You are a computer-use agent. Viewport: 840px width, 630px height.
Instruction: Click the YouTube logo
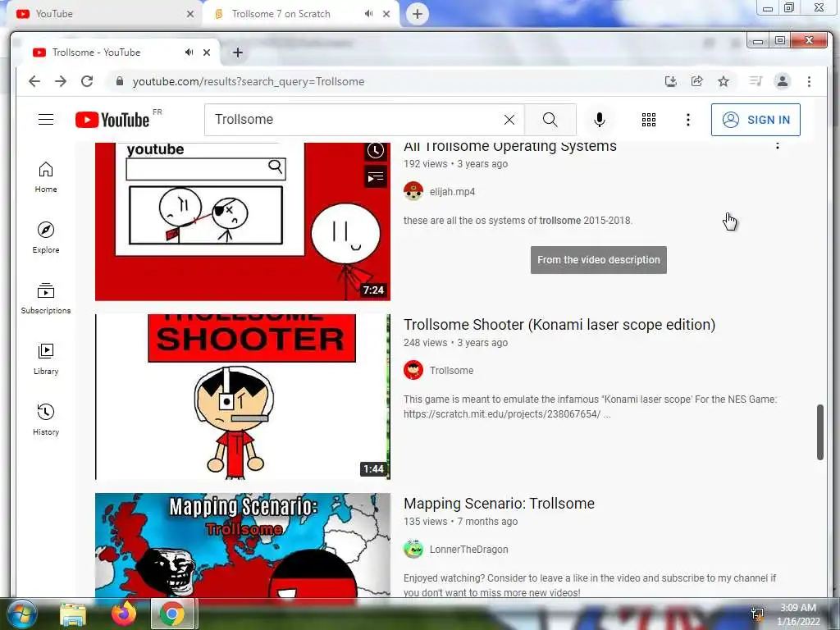click(112, 120)
